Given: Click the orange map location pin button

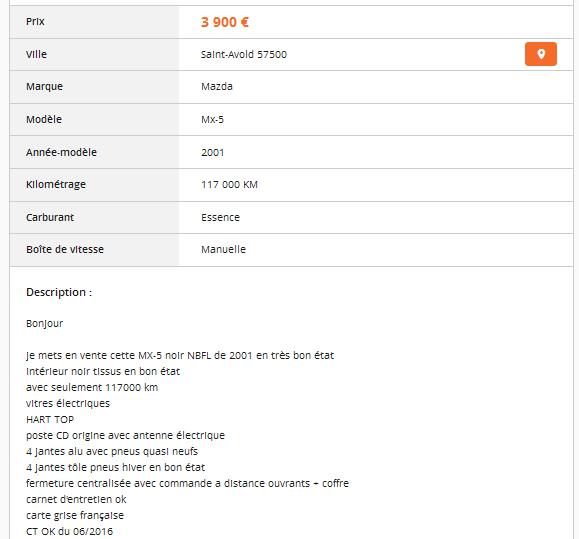Looking at the screenshot, I should tap(541, 54).
